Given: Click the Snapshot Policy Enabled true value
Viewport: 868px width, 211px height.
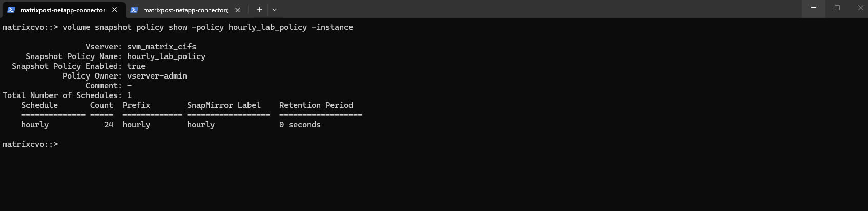Looking at the screenshot, I should point(136,66).
